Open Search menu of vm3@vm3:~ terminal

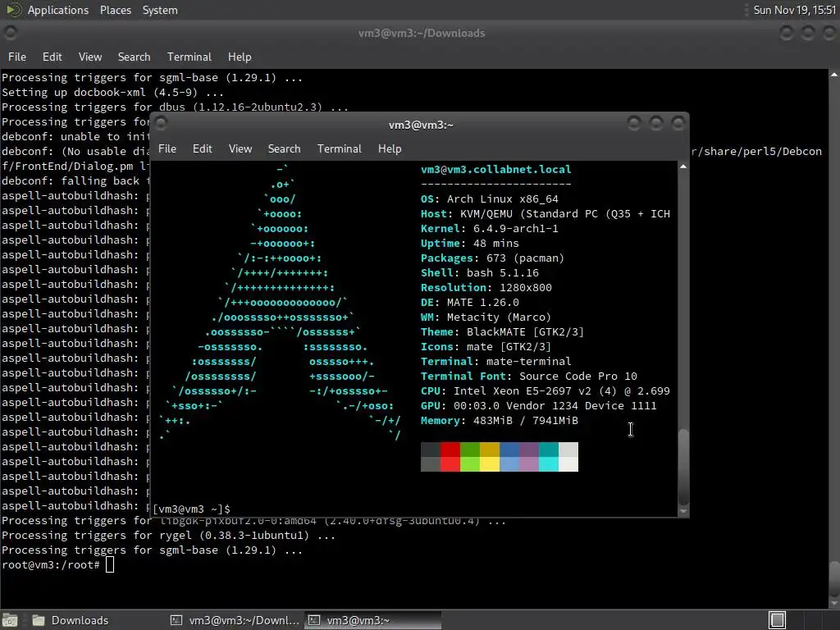click(284, 149)
